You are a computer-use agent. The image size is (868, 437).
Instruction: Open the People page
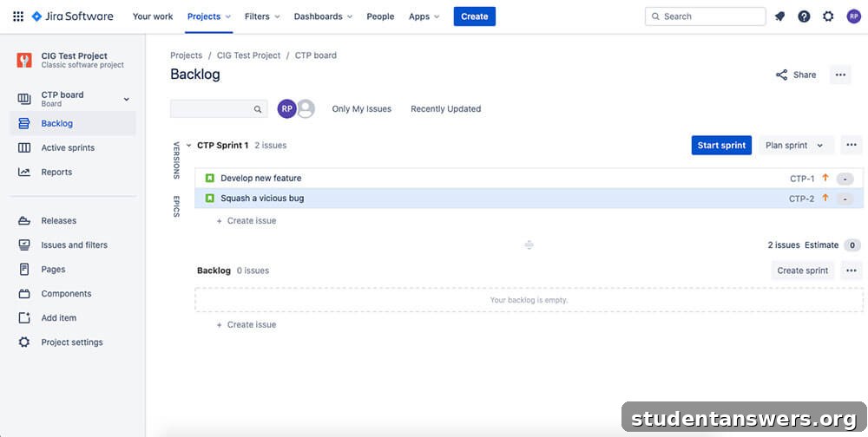click(380, 16)
